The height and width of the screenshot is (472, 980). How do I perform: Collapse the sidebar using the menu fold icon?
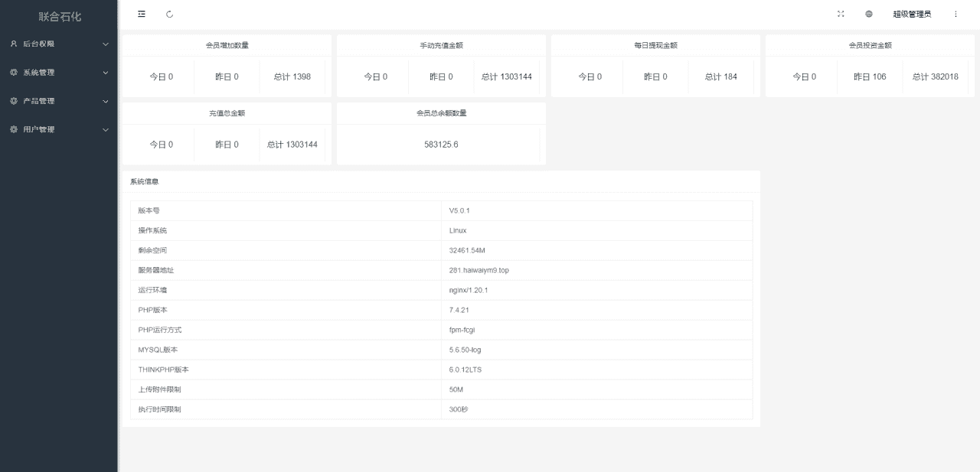(142, 14)
